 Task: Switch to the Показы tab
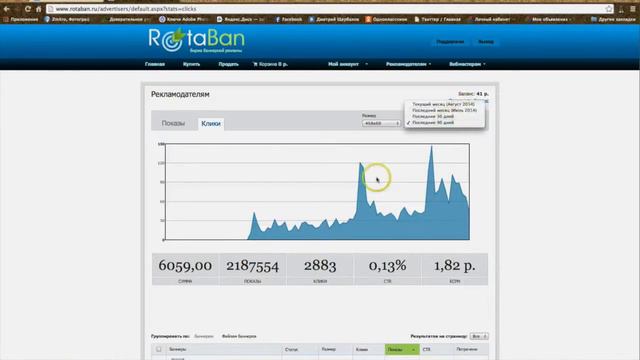(173, 123)
